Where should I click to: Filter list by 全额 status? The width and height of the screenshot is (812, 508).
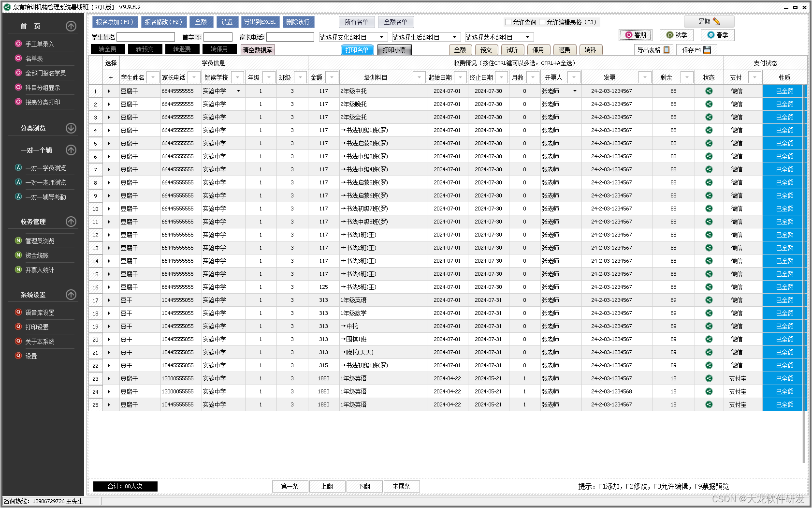coord(460,50)
